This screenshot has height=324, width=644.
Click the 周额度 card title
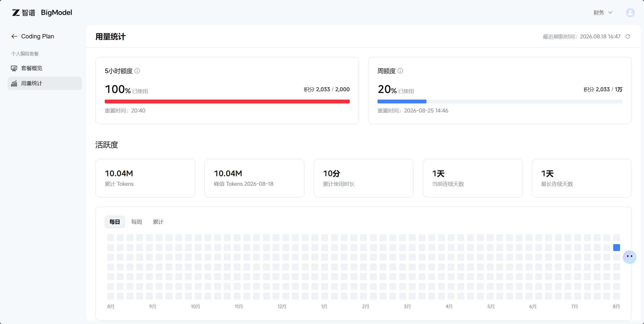[x=386, y=71]
